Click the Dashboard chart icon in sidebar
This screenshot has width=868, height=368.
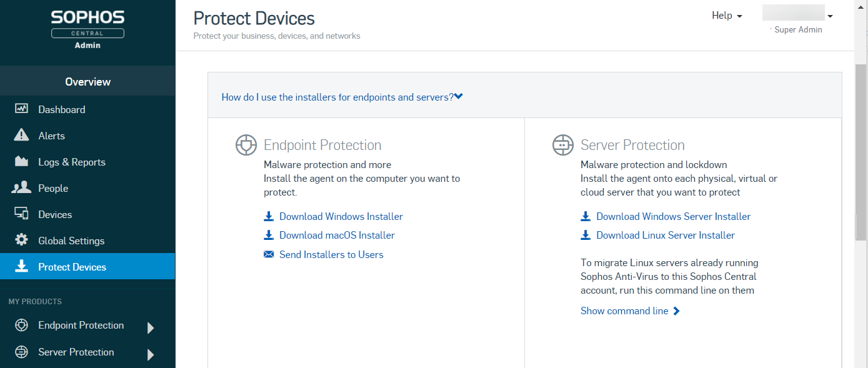tap(21, 109)
